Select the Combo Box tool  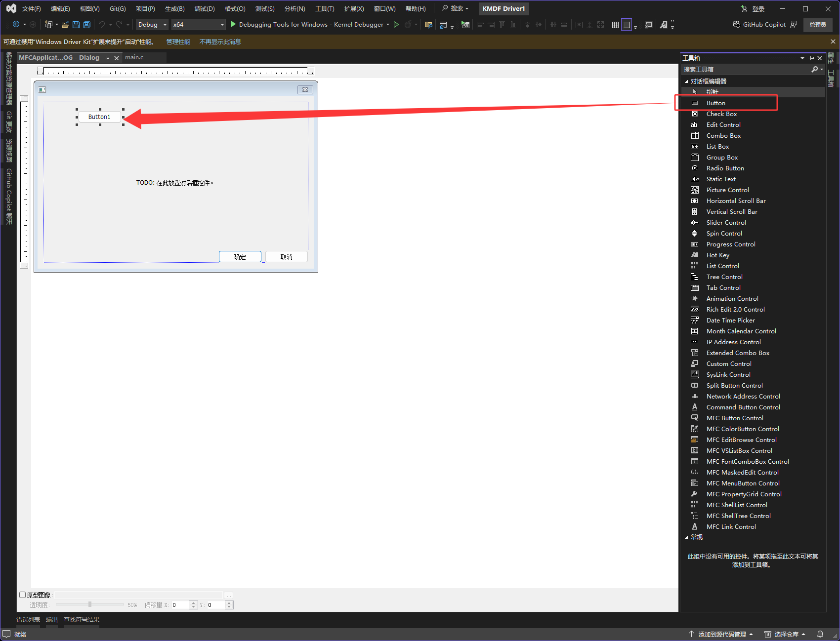[x=753, y=135]
